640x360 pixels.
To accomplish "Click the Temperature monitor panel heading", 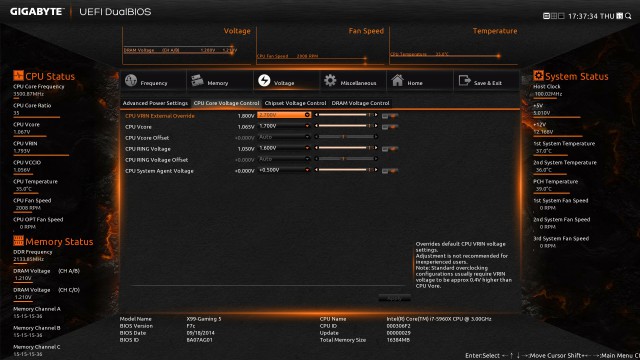I will tap(495, 31).
